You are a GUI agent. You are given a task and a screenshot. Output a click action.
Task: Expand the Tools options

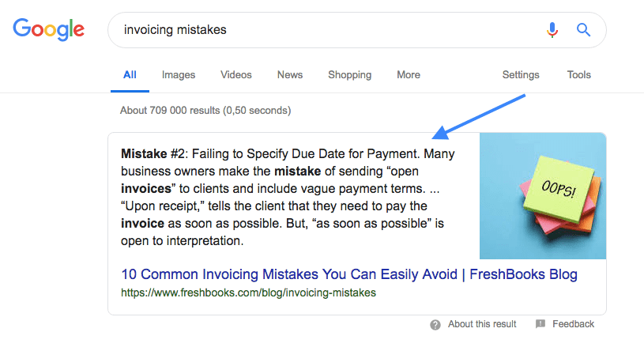578,75
